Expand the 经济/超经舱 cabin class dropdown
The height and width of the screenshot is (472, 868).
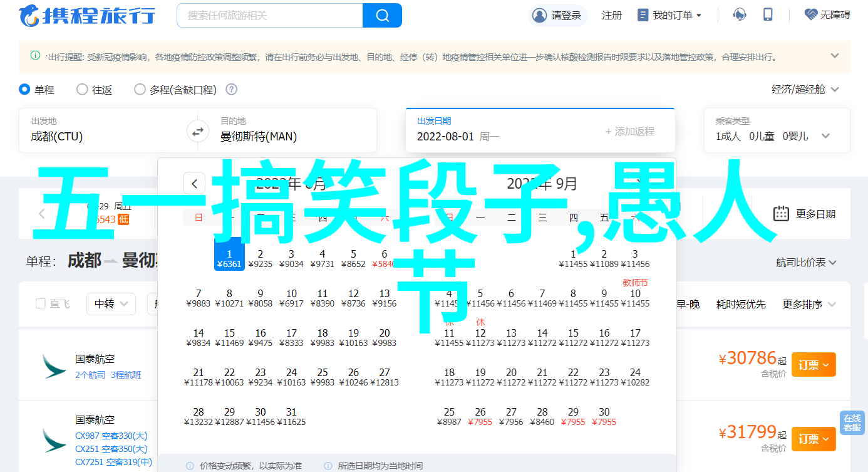point(805,90)
